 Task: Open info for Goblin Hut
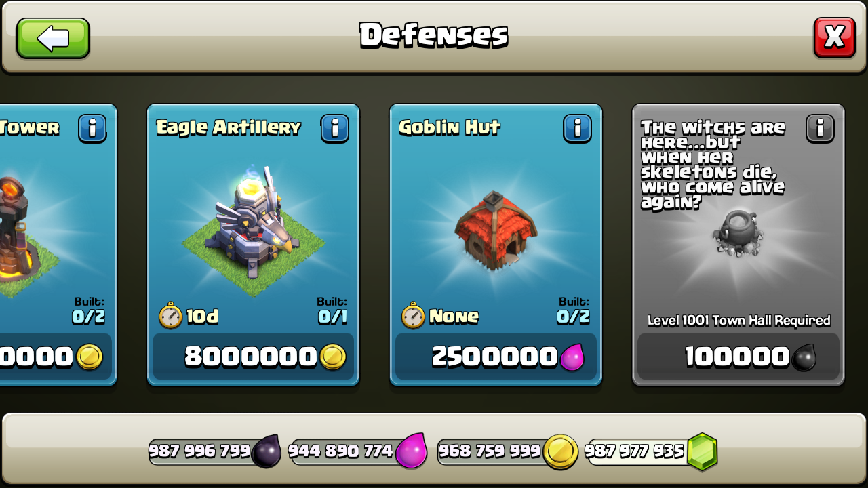pyautogui.click(x=577, y=128)
